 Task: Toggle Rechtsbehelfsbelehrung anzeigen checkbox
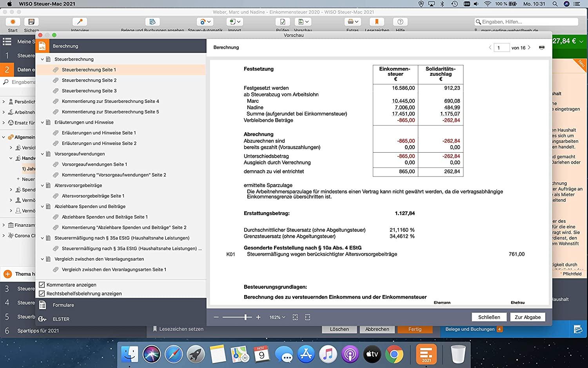point(42,293)
